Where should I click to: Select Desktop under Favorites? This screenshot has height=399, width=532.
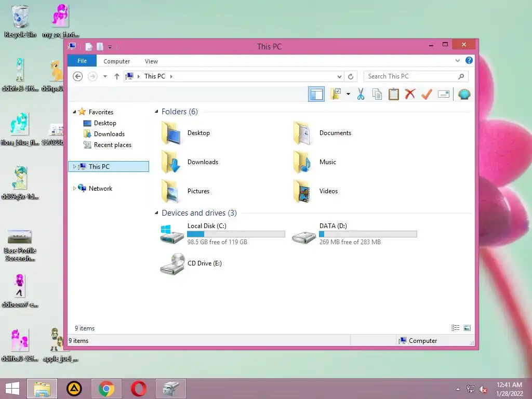coord(105,123)
